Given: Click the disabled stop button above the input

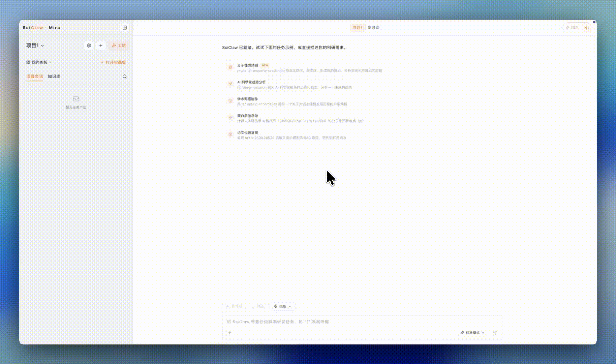Looking at the screenshot, I should [x=258, y=306].
